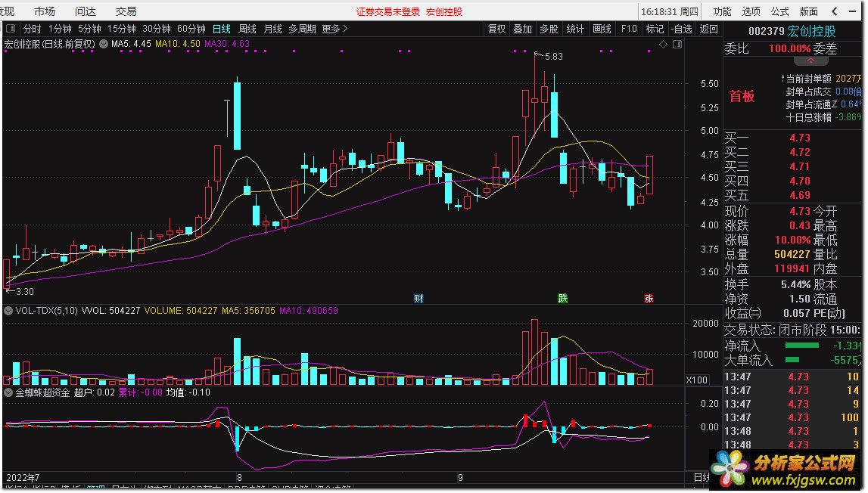Switch to 60分钟 period
This screenshot has height=493, width=868.
(x=191, y=28)
